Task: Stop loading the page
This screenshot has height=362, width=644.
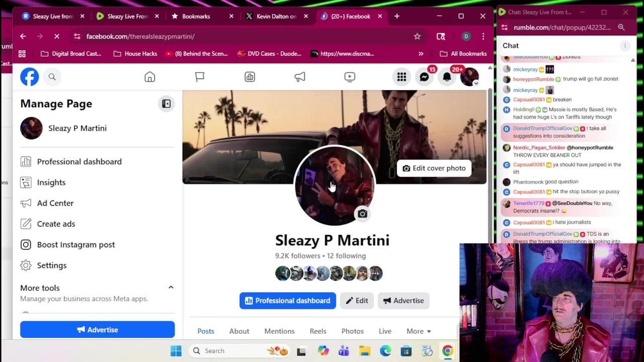Action: [x=57, y=36]
